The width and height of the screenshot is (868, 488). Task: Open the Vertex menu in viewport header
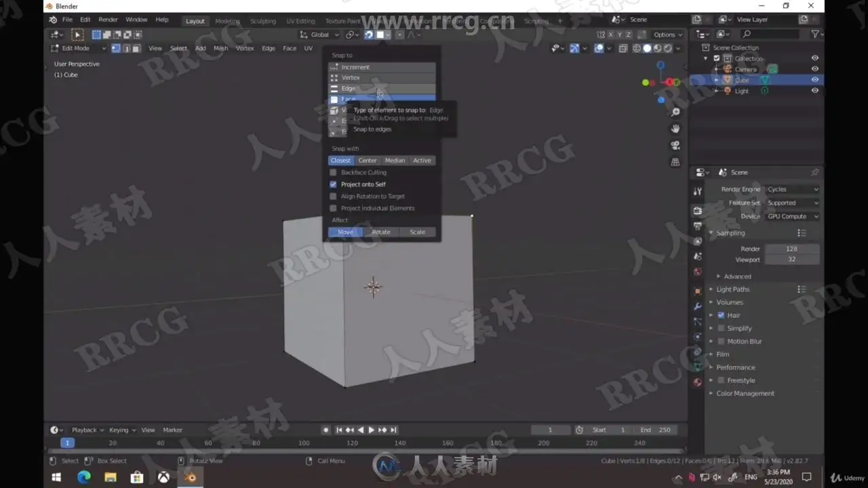[245, 48]
